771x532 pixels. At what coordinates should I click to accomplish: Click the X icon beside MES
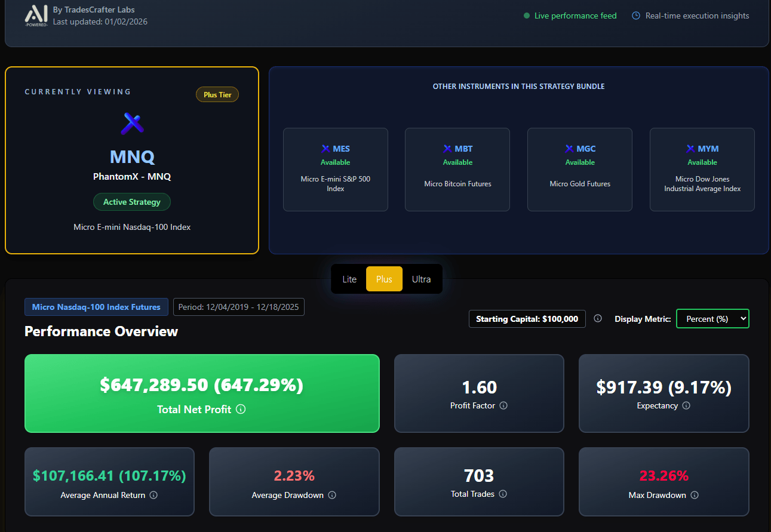coord(325,149)
